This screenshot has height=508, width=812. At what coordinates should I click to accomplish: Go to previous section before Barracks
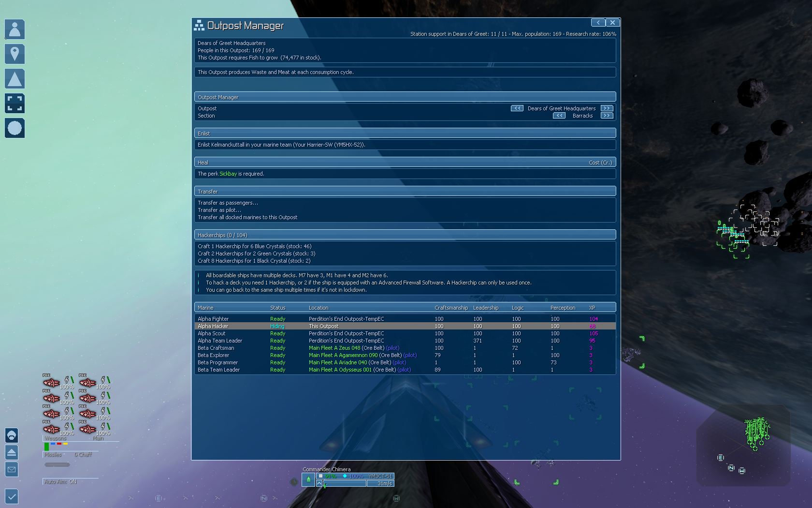559,116
